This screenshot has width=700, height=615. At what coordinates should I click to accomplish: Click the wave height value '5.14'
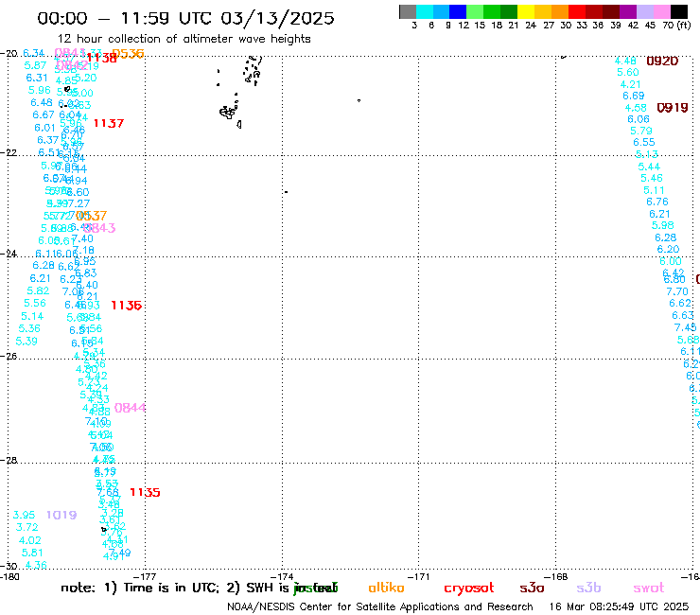point(32,316)
